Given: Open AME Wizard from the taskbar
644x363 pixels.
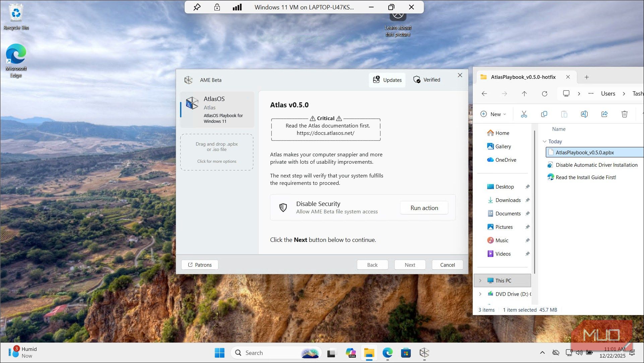Looking at the screenshot, I should pos(424,353).
